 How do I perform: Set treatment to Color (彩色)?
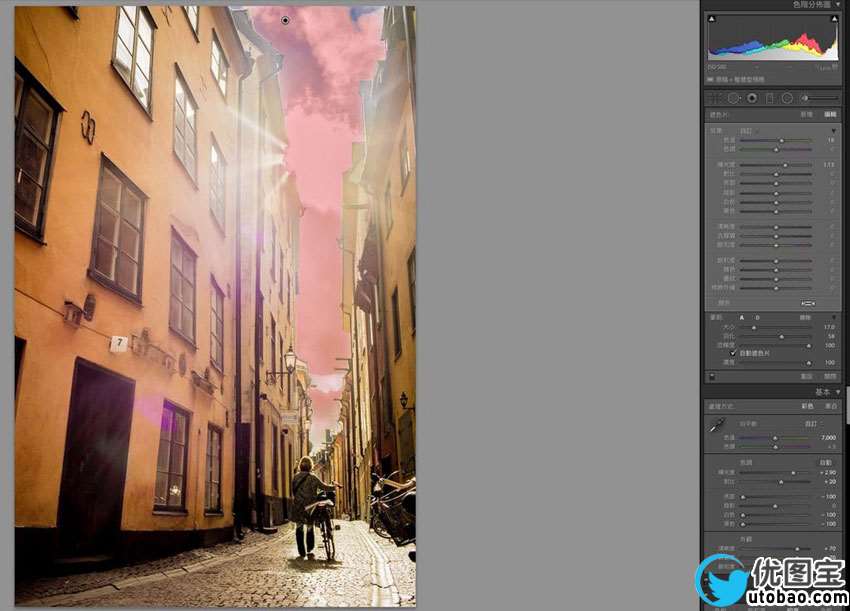808,406
